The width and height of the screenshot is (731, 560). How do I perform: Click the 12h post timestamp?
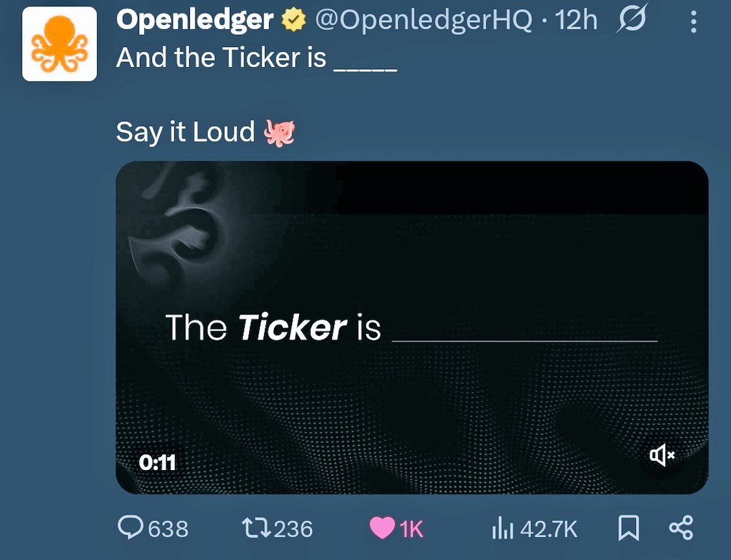(576, 21)
